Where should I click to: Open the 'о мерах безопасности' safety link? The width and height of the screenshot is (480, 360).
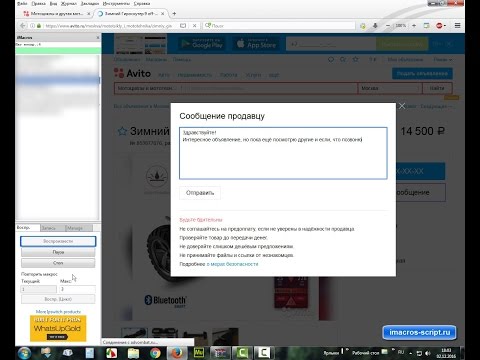click(x=232, y=264)
